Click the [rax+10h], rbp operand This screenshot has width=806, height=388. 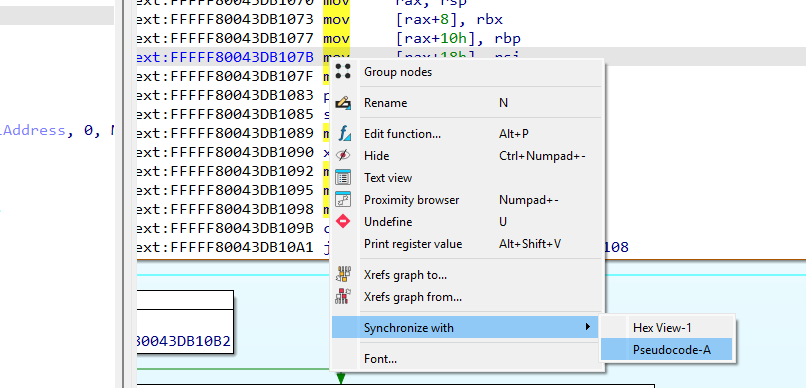(458, 39)
